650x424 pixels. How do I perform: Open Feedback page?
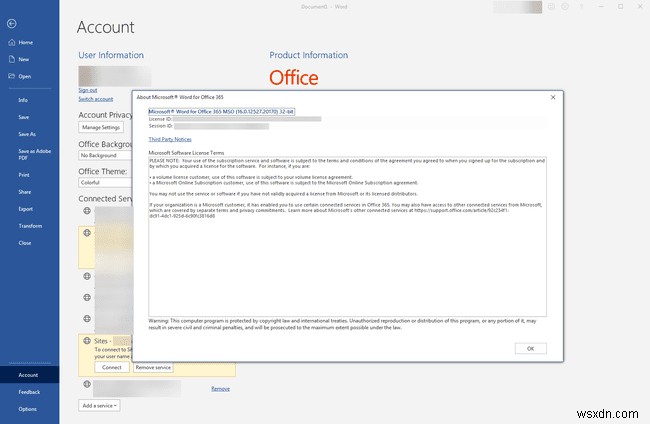tap(29, 392)
